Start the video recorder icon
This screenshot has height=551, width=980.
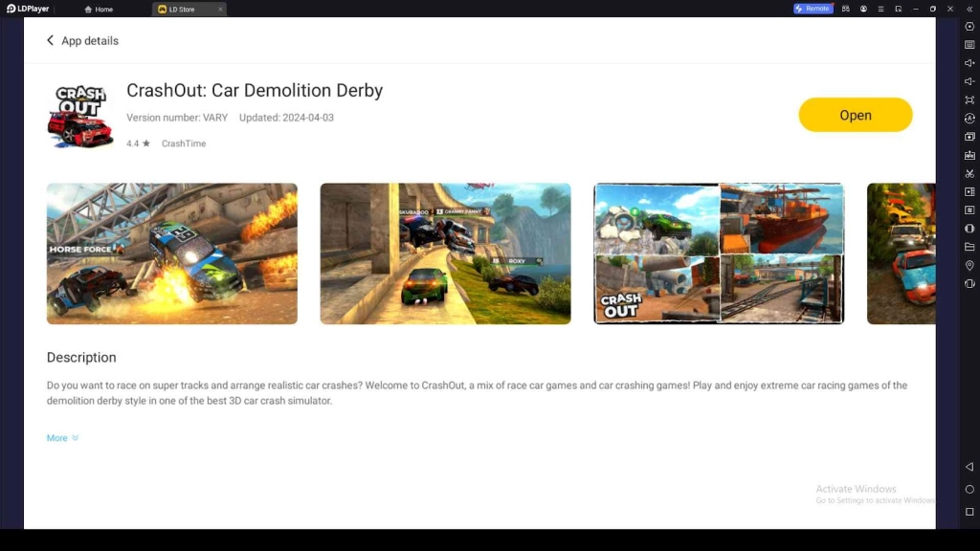tap(969, 191)
